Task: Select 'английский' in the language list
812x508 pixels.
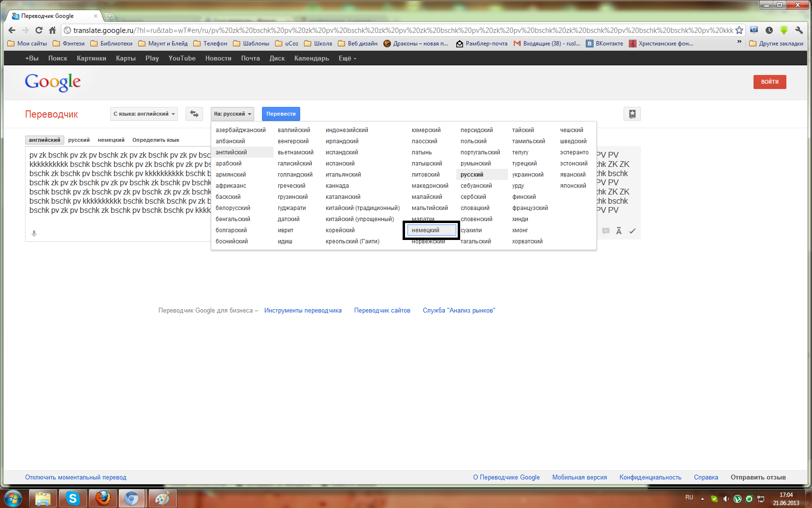Action: 243,152
